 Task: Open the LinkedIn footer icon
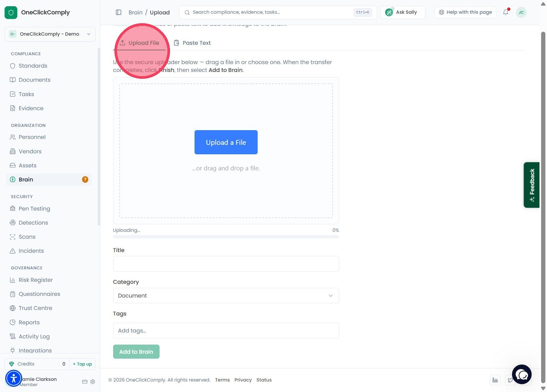pos(495,380)
